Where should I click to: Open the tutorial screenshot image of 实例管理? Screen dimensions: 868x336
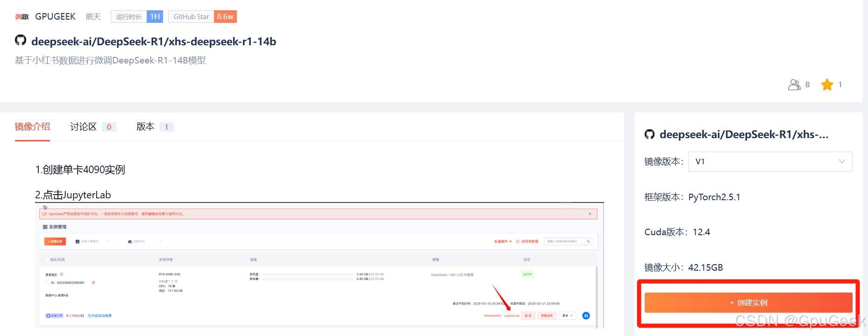[320, 265]
